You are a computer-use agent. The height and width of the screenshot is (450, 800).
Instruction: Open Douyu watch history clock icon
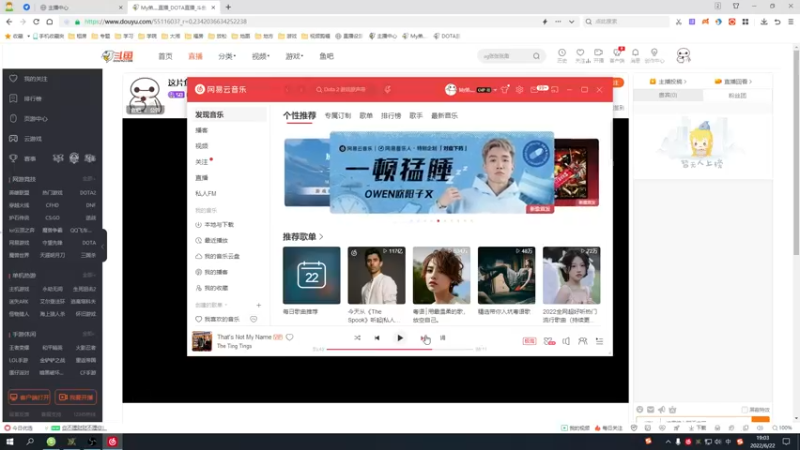(x=562, y=55)
